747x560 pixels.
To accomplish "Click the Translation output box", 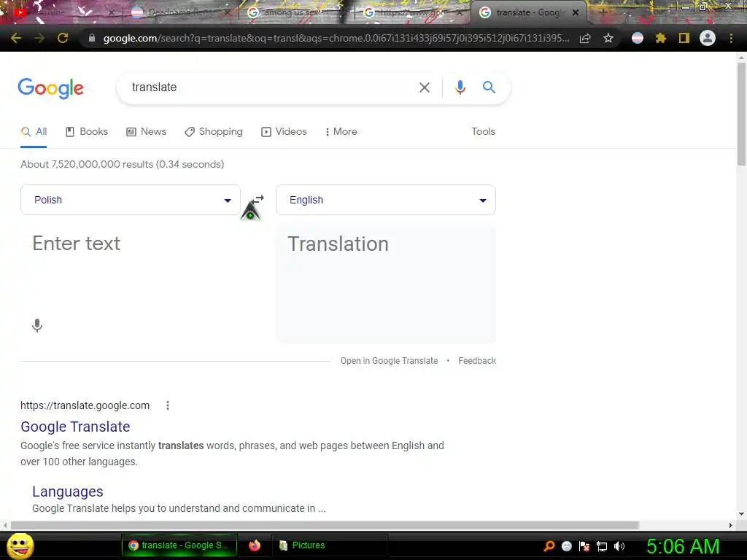I will coord(385,284).
